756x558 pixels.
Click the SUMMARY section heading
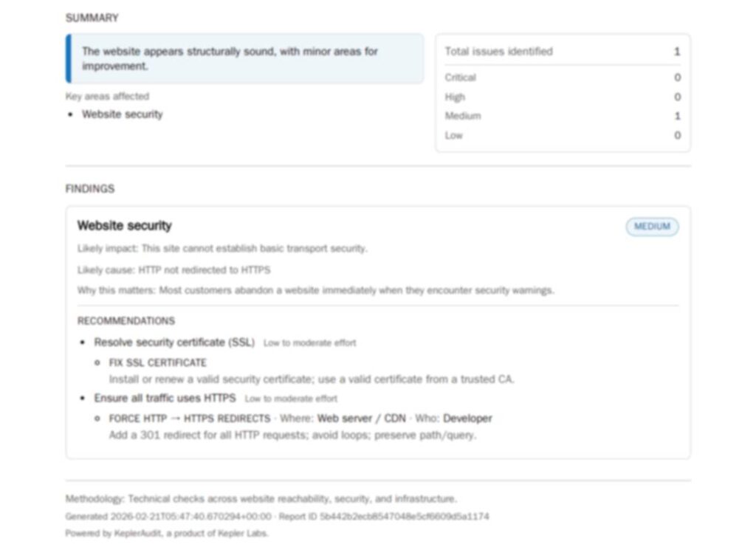click(x=92, y=18)
